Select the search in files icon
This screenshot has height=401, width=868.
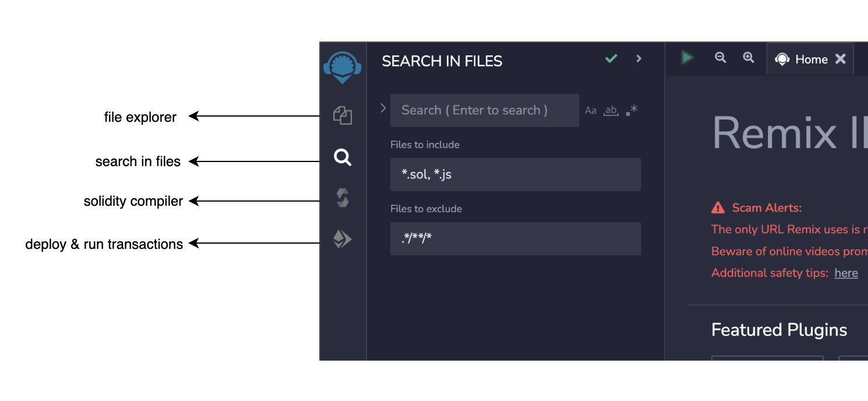click(x=343, y=157)
